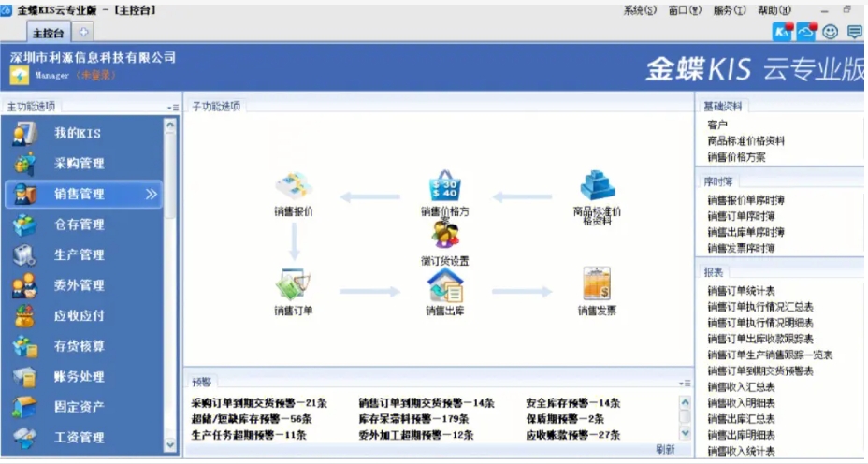Click 库存呆滞料预警-179条 alert

(x=414, y=420)
